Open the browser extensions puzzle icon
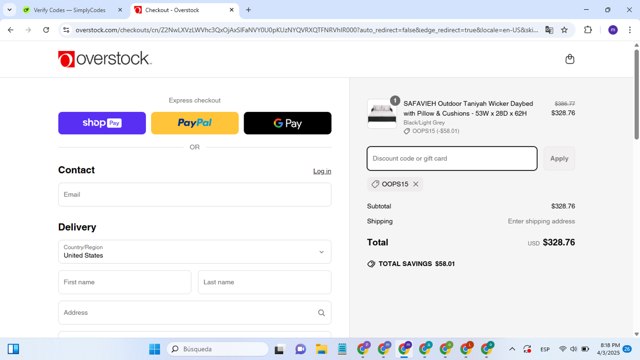The height and width of the screenshot is (360, 640). point(588,30)
